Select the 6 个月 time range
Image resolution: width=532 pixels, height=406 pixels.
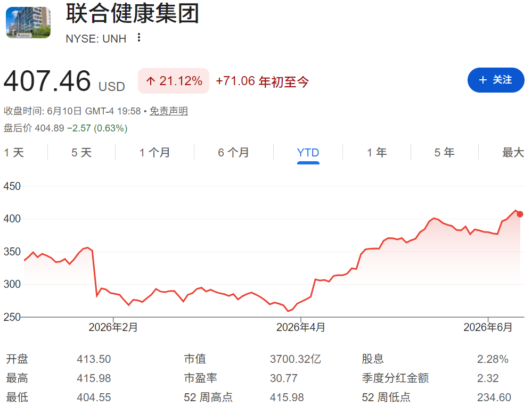(x=233, y=153)
